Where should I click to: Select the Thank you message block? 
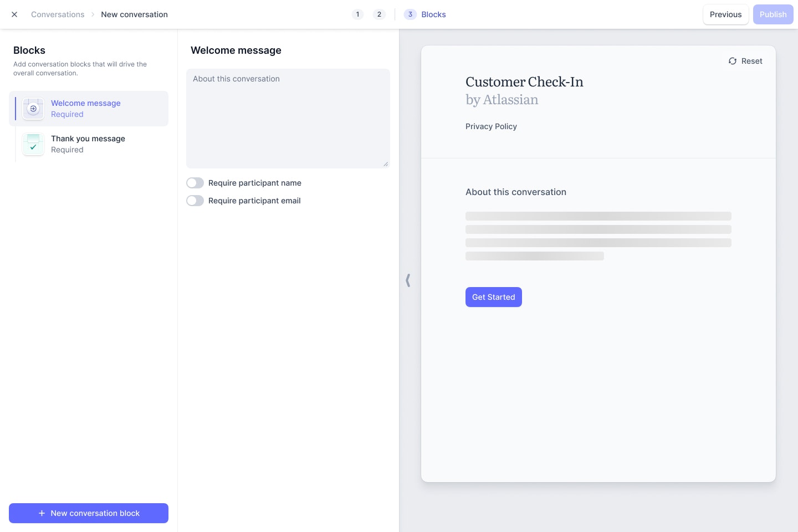click(x=89, y=144)
